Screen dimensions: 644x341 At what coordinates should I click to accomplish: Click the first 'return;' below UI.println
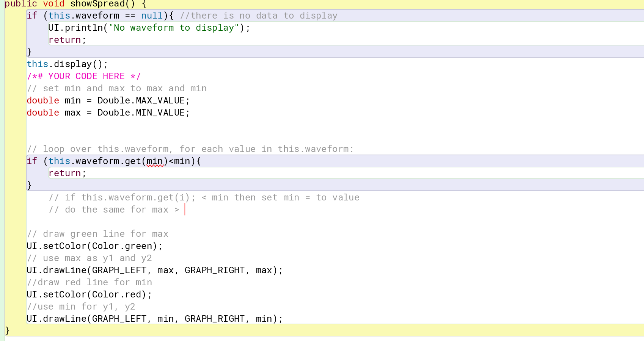pos(67,40)
